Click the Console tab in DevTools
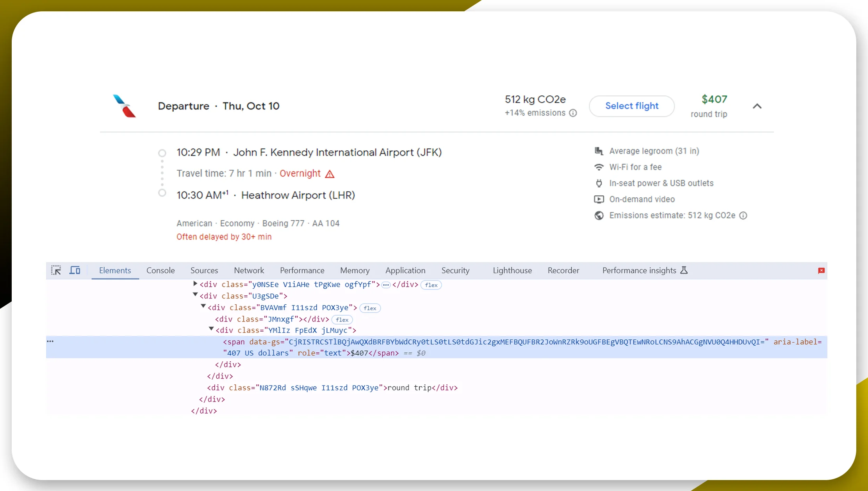This screenshot has height=491, width=868. [x=160, y=270]
